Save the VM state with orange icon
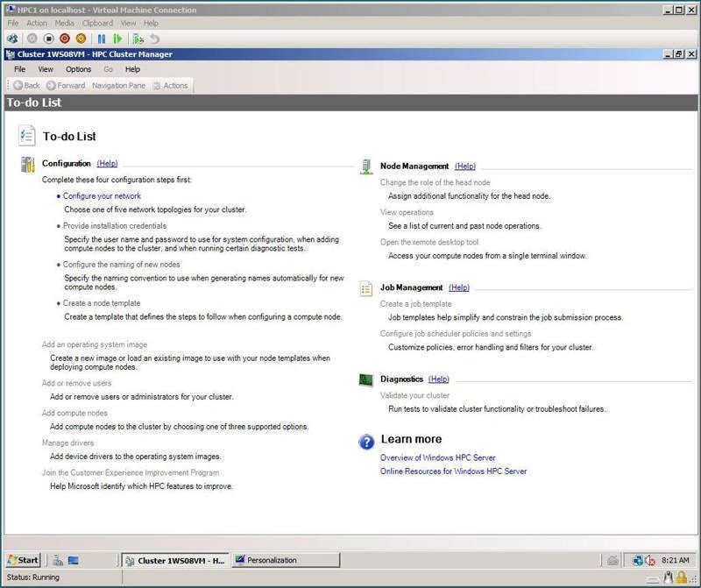This screenshot has height=588, width=701. (x=81, y=39)
